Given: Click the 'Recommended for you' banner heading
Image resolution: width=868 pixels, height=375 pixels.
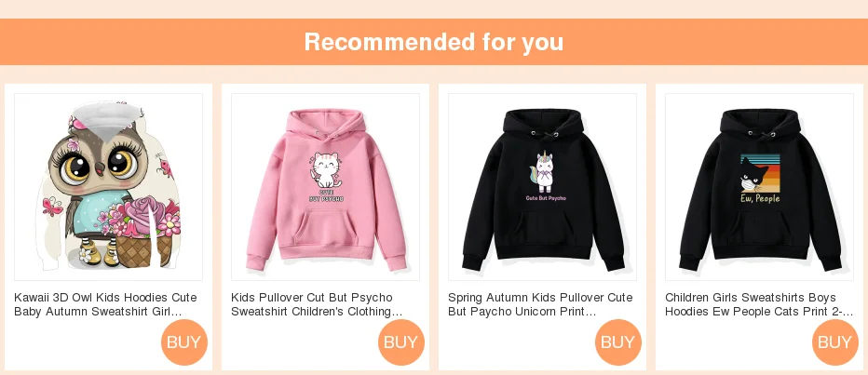Looking at the screenshot, I should [434, 42].
